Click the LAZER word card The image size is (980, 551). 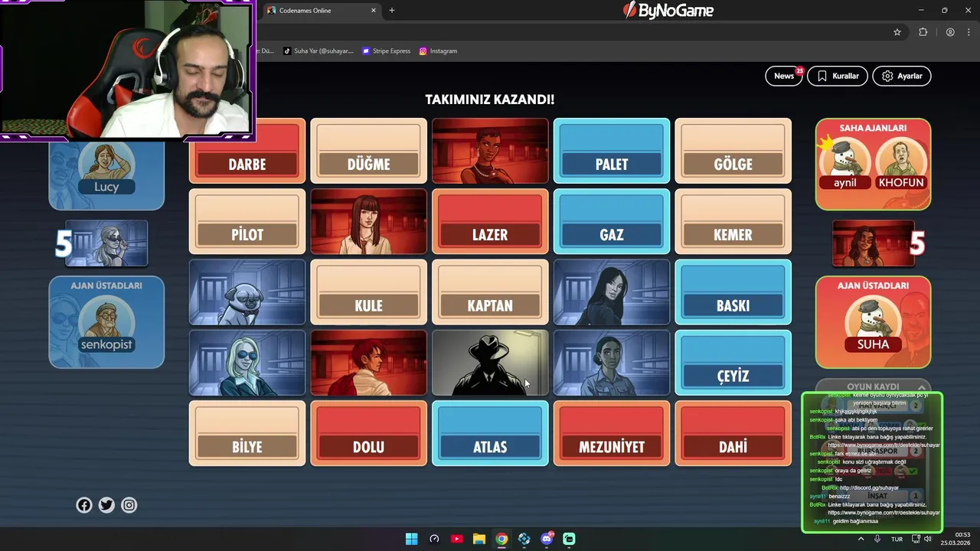(490, 222)
